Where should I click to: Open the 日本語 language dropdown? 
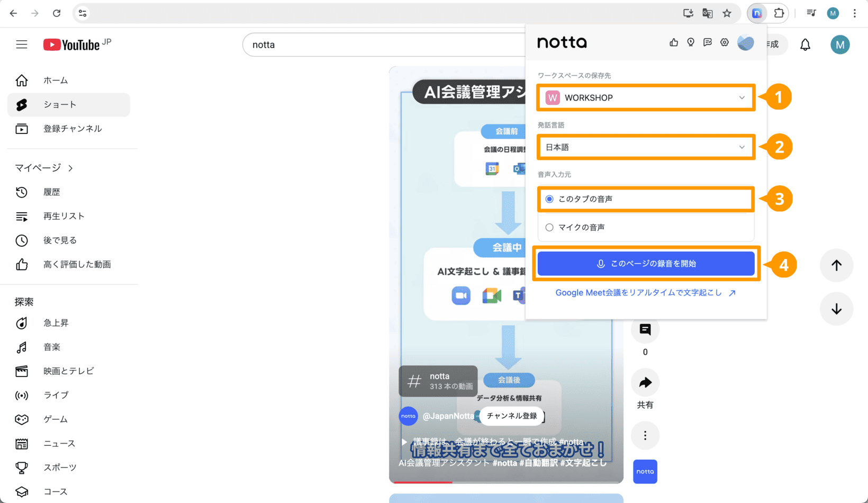coord(646,147)
